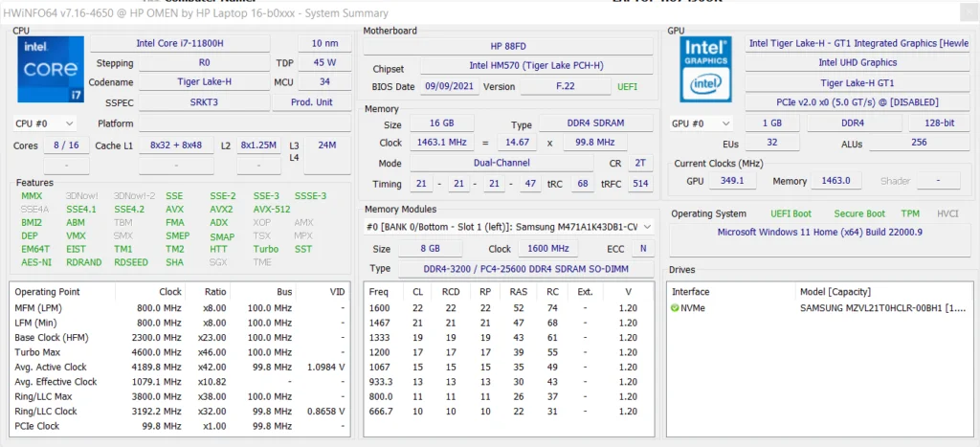Click the Intel Graphics logo

coord(705,69)
